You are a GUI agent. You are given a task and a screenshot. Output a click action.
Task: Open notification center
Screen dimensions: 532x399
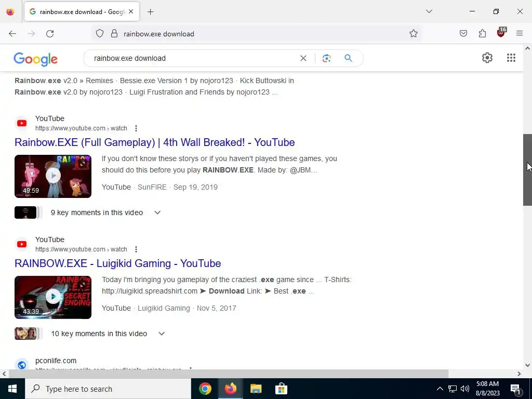click(515, 389)
